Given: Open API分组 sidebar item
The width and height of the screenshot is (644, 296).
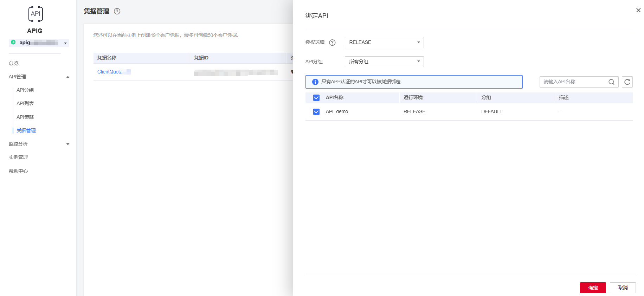Looking at the screenshot, I should 25,90.
